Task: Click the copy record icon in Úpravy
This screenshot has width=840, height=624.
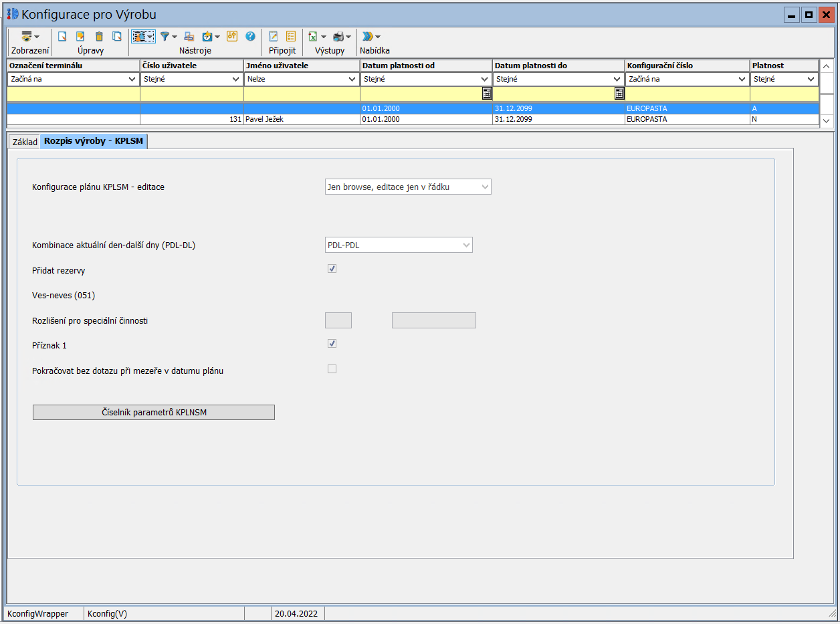Action: coord(117,37)
